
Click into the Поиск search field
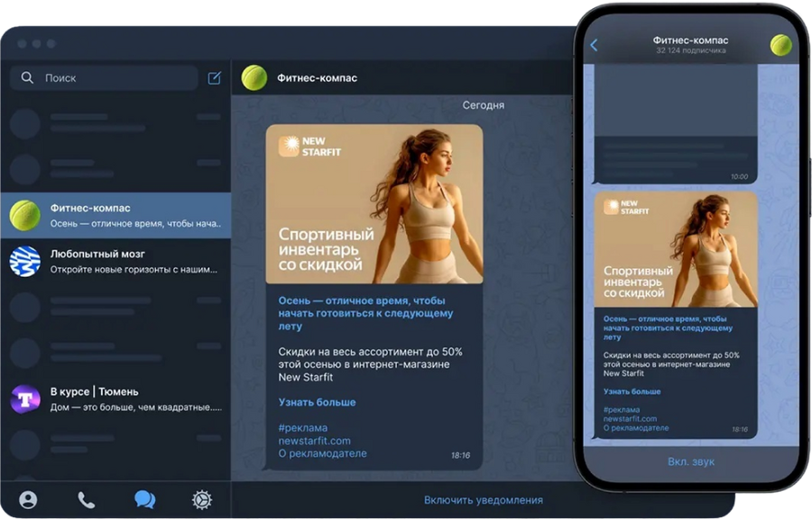[104, 78]
